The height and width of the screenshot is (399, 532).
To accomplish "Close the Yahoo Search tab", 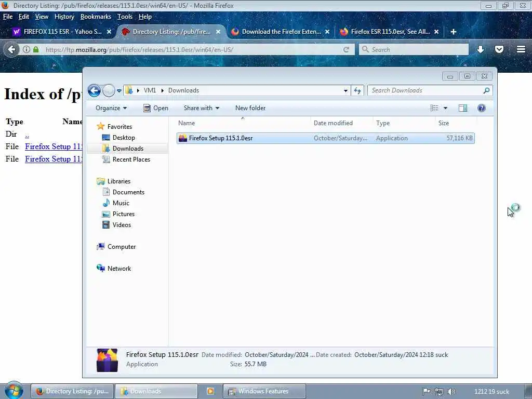I will [x=109, y=32].
